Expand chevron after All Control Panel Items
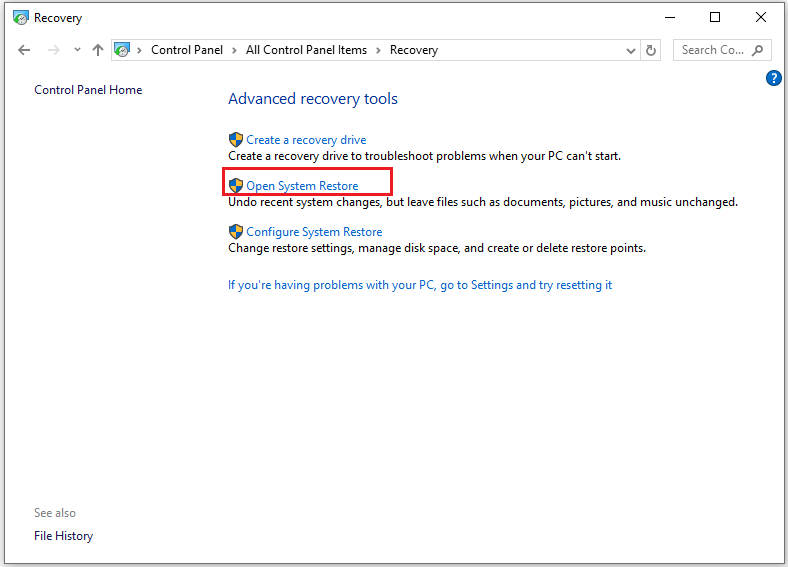Screen dimensions: 788x567 (x=379, y=50)
